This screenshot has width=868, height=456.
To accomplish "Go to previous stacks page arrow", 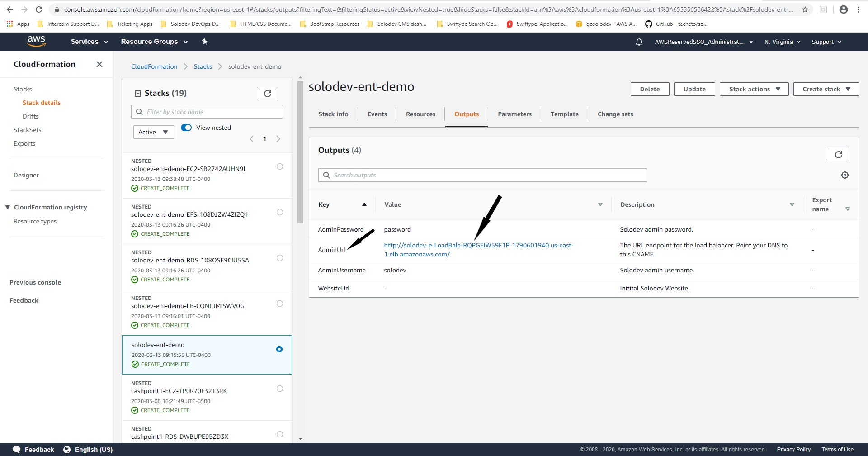I will point(252,139).
